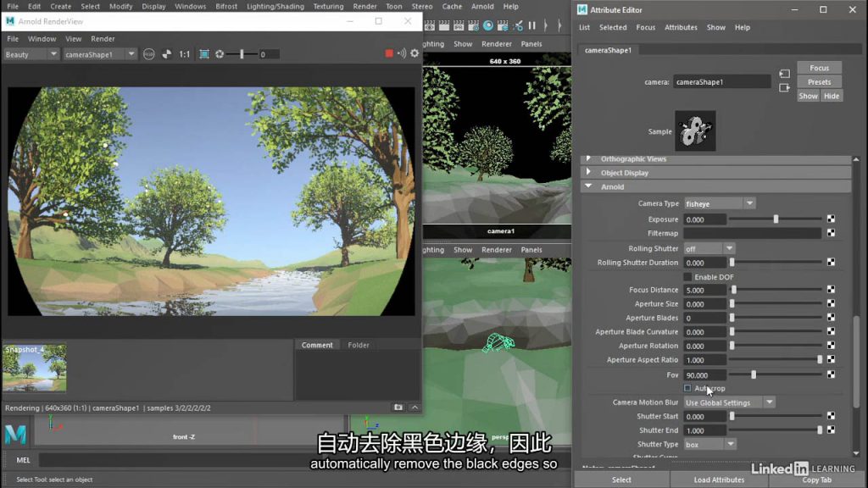Open the RenderView settings gear

click(x=415, y=53)
